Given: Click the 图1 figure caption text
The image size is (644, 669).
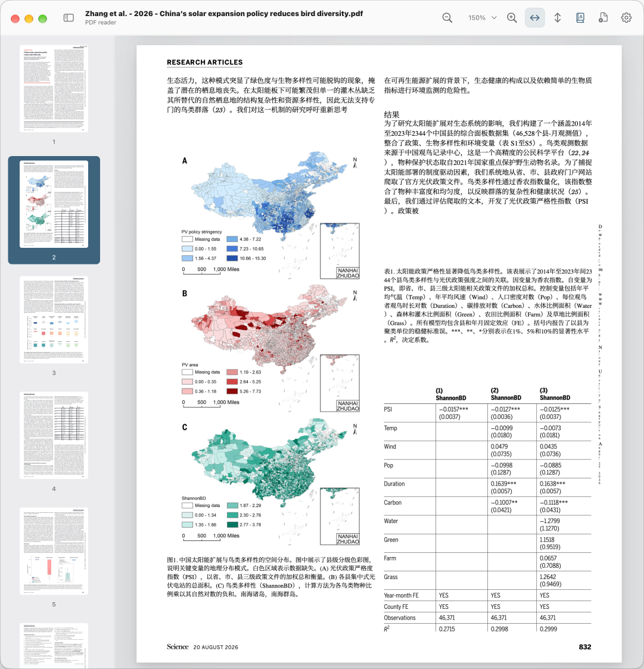Looking at the screenshot, I should click(x=270, y=577).
